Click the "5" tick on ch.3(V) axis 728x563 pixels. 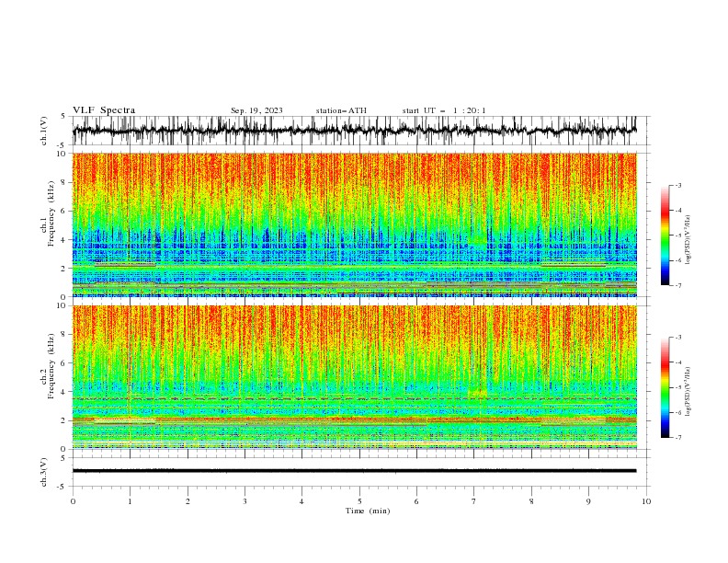pos(63,457)
